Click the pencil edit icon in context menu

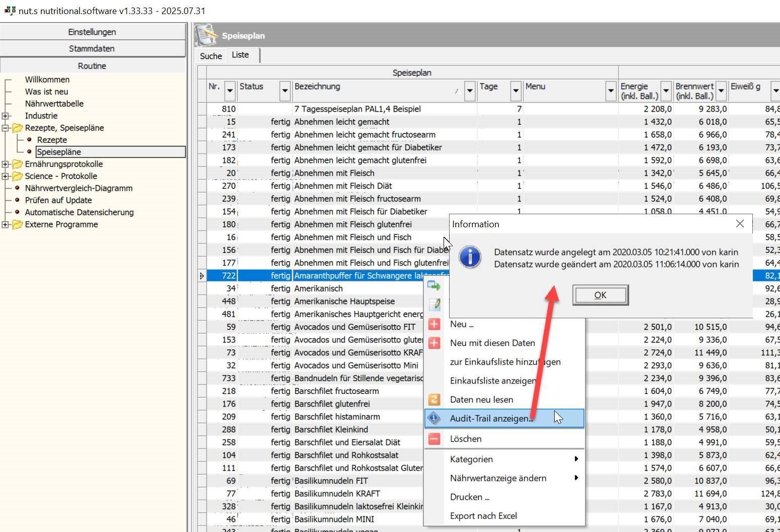click(434, 305)
